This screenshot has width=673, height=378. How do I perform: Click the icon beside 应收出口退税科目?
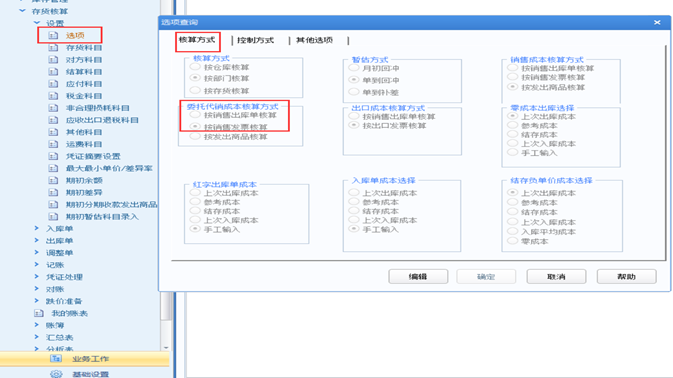(53, 120)
